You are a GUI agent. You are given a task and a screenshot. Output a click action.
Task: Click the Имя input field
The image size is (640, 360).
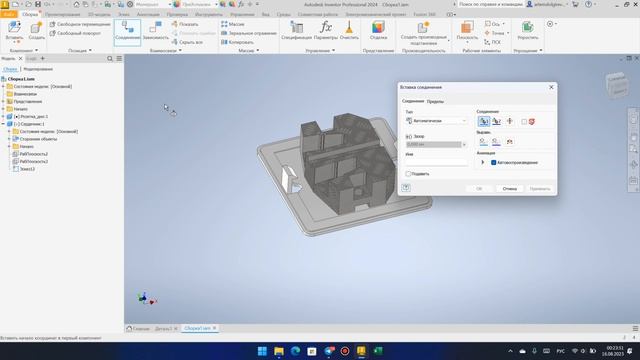point(436,162)
